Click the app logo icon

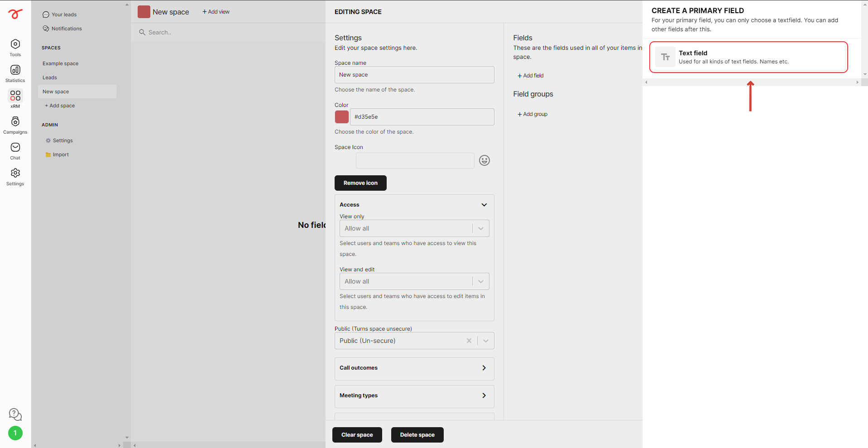[15, 14]
